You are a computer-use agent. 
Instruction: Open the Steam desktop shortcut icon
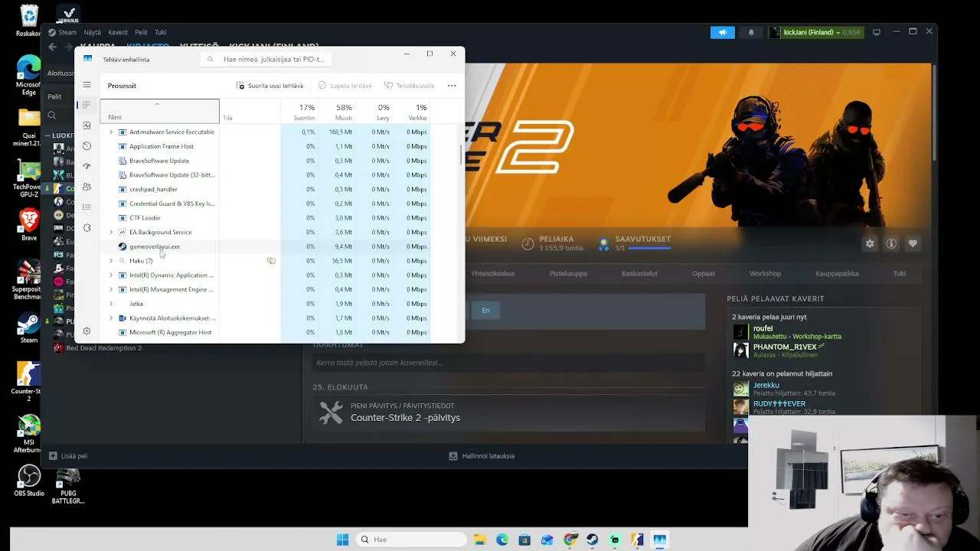29,328
